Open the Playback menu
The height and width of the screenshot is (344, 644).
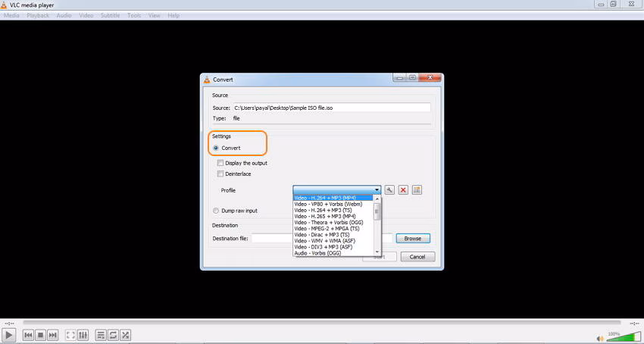tap(38, 16)
